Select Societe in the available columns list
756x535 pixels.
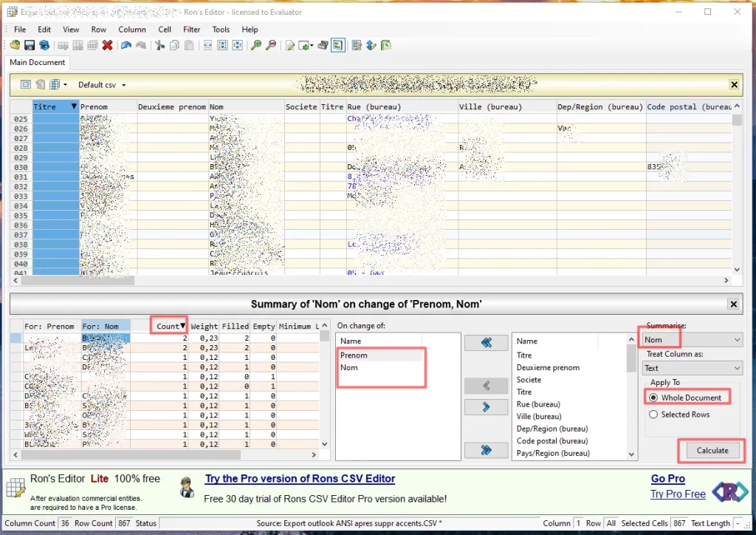[x=529, y=380]
